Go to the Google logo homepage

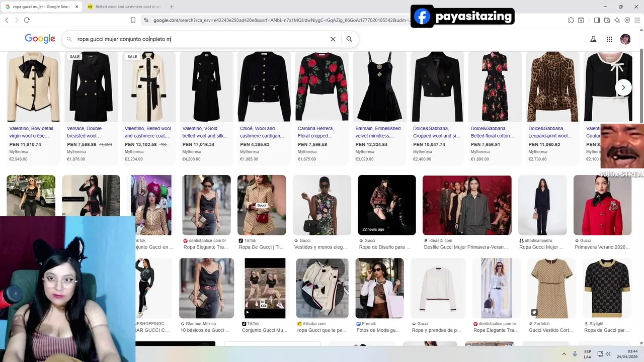(40, 39)
